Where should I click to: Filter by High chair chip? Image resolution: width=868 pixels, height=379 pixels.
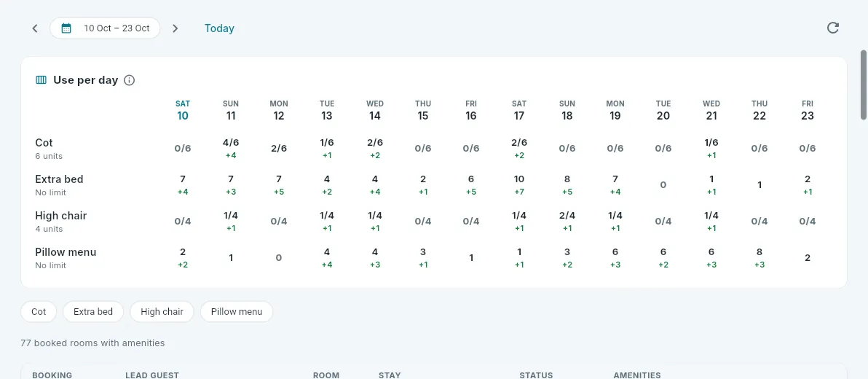click(x=162, y=311)
